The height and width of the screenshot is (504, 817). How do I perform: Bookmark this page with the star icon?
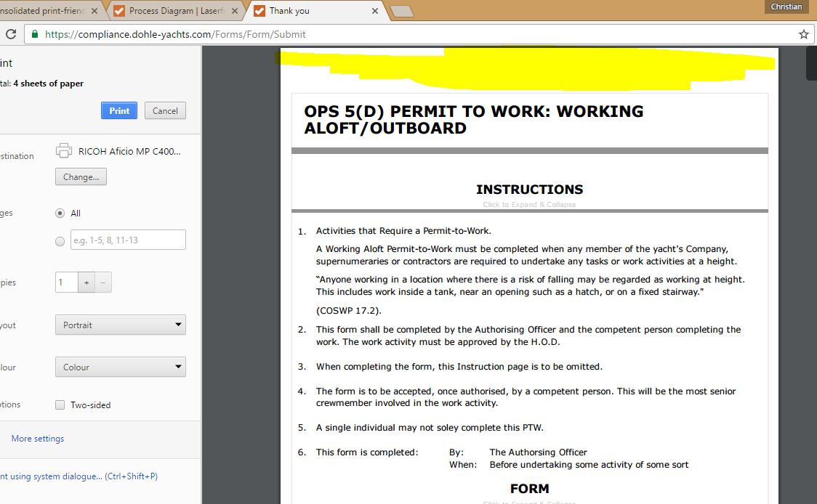pyautogui.click(x=803, y=34)
